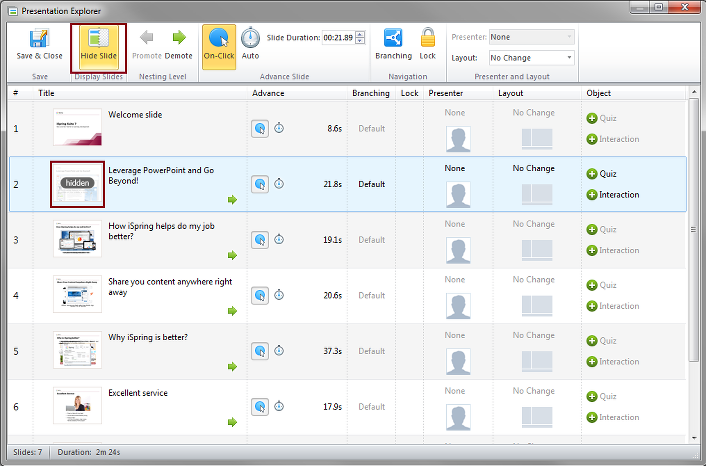
Task: Toggle the Hide Slide button
Action: pyautogui.click(x=99, y=47)
